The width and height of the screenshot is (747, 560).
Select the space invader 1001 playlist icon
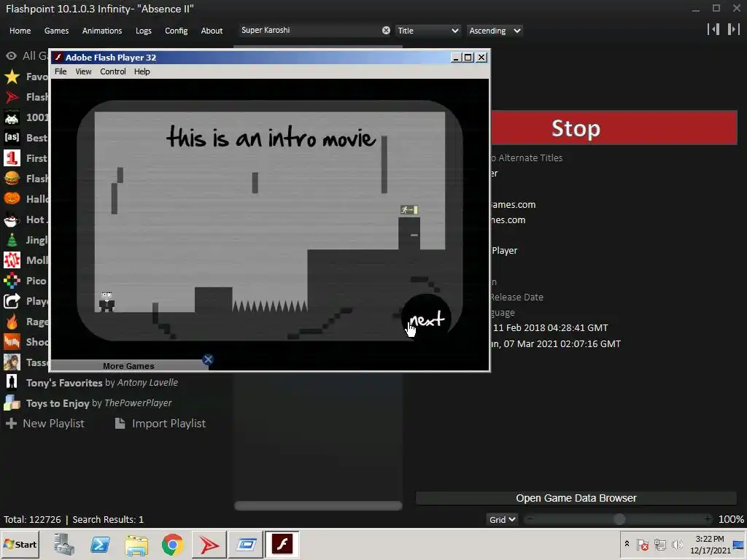pyautogui.click(x=12, y=117)
